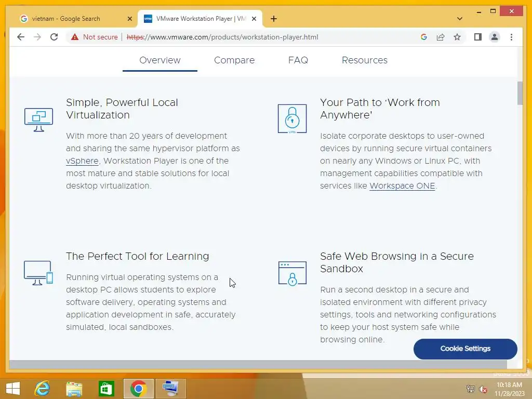This screenshot has width=532, height=399.
Task: Open File Explorer from the taskbar
Action: pos(74,389)
